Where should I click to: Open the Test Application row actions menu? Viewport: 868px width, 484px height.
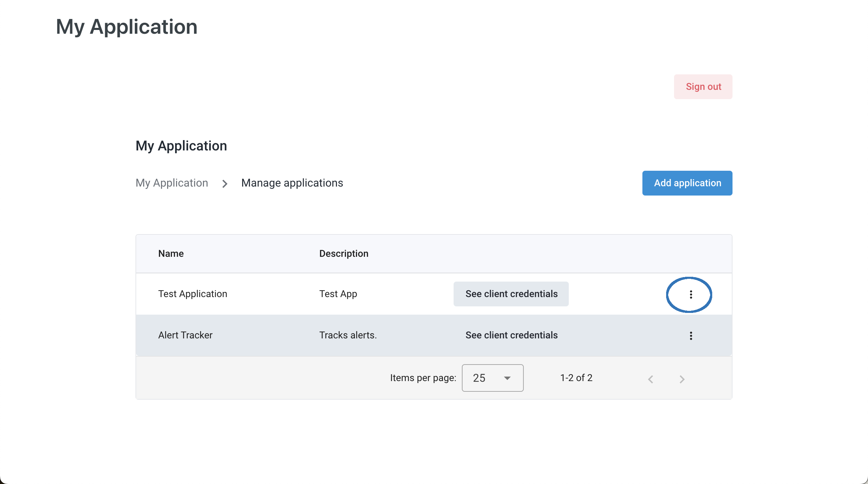(x=691, y=294)
